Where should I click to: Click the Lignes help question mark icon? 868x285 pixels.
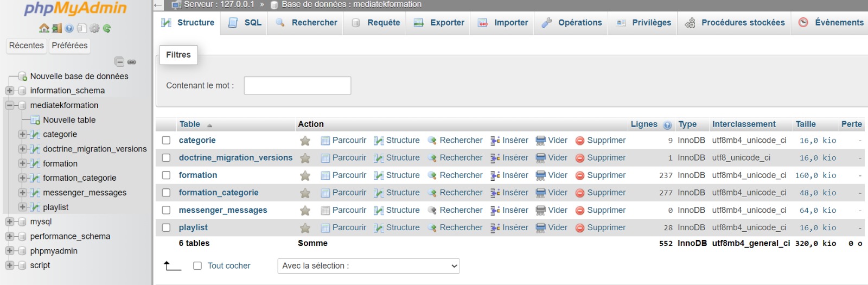point(667,125)
